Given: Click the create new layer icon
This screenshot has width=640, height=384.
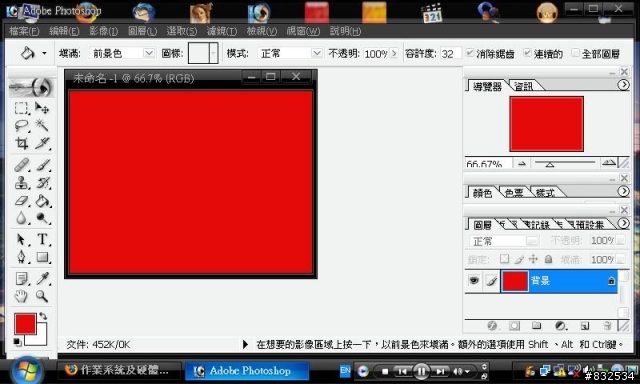Looking at the screenshot, I should 585,326.
